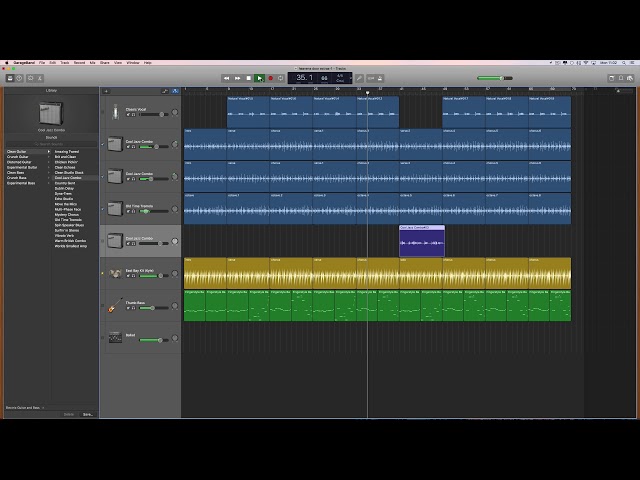Image resolution: width=640 pixels, height=480 pixels.
Task: Solo the Classic Vocal track with headphones
Action: (x=133, y=115)
